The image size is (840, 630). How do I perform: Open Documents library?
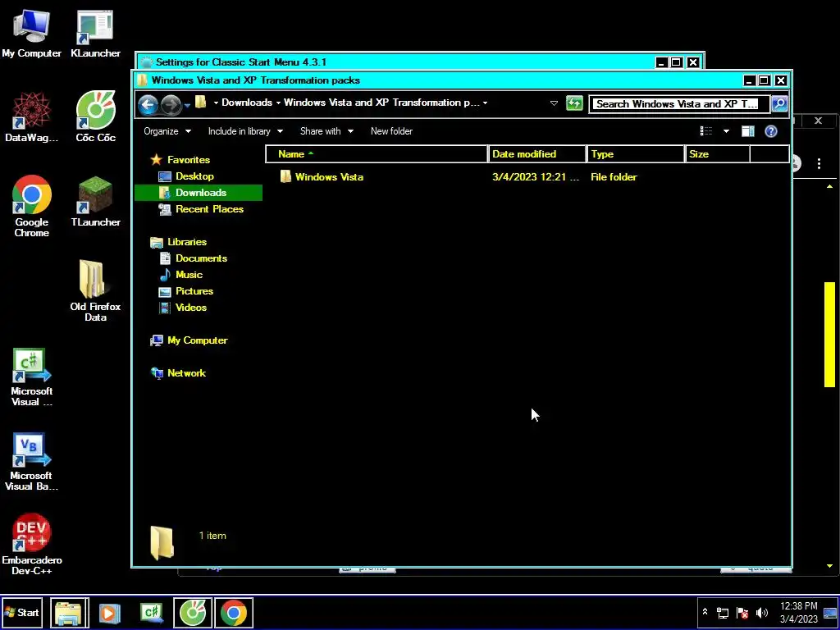(194, 258)
